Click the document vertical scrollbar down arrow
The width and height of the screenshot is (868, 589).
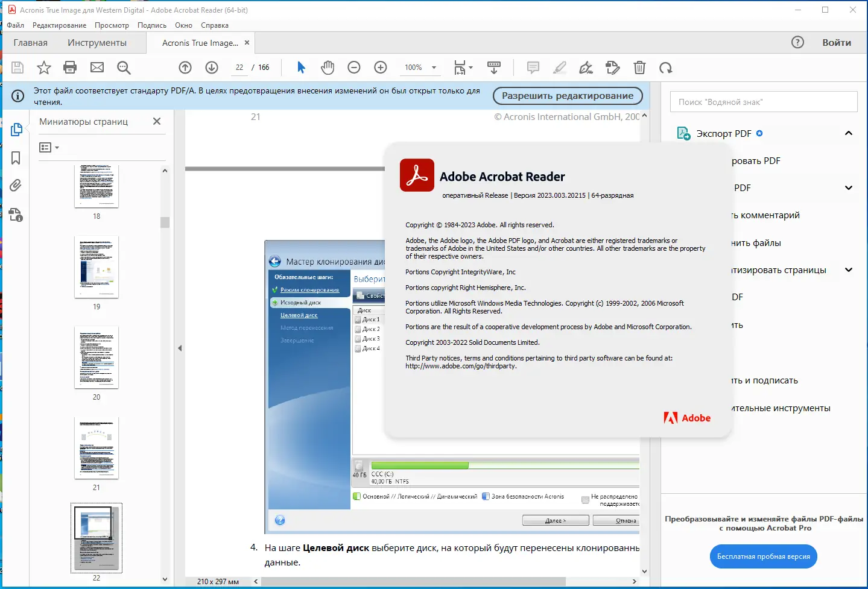(x=644, y=572)
